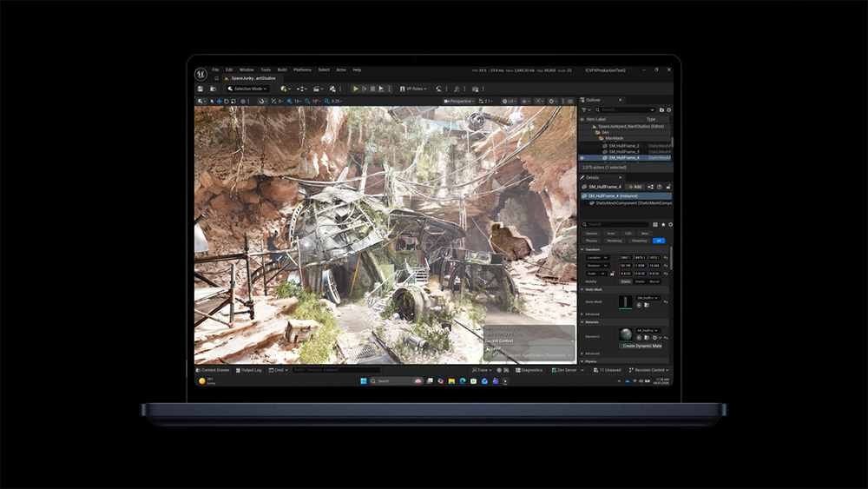Open the Edit menu
Screen dimensions: 868x489
click(x=229, y=69)
